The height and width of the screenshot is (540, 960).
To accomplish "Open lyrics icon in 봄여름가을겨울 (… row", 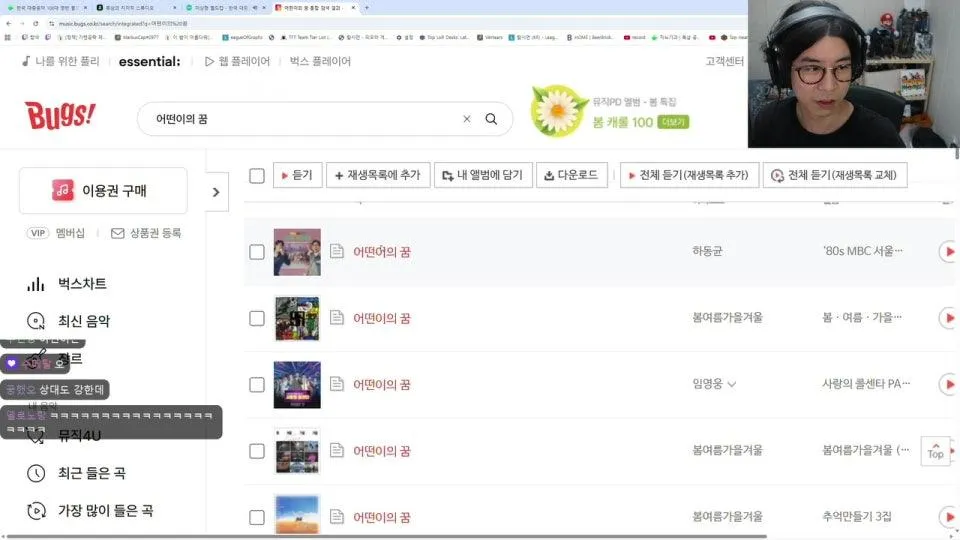I will [337, 451].
